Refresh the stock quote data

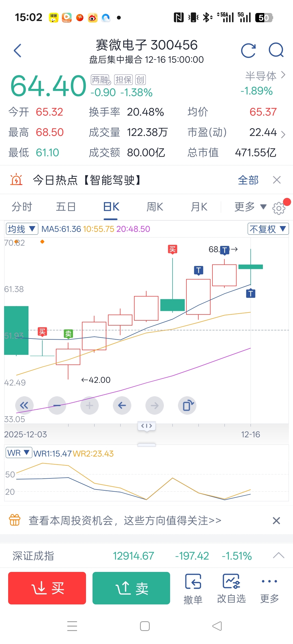pyautogui.click(x=248, y=51)
